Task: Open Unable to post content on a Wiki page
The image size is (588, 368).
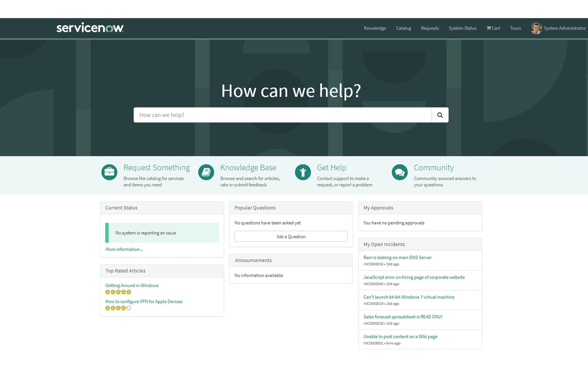Action: [x=400, y=336]
